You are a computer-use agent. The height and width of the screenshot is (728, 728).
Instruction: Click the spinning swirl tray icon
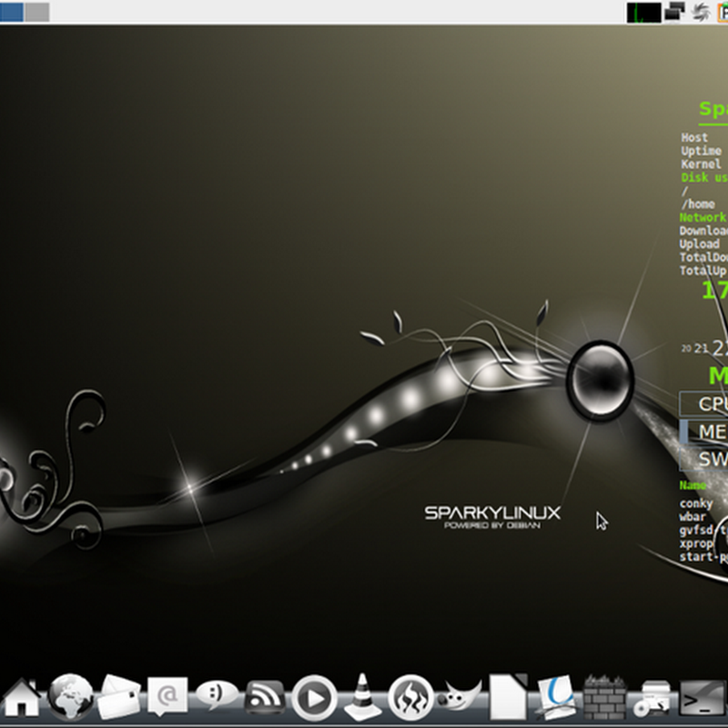(x=701, y=12)
